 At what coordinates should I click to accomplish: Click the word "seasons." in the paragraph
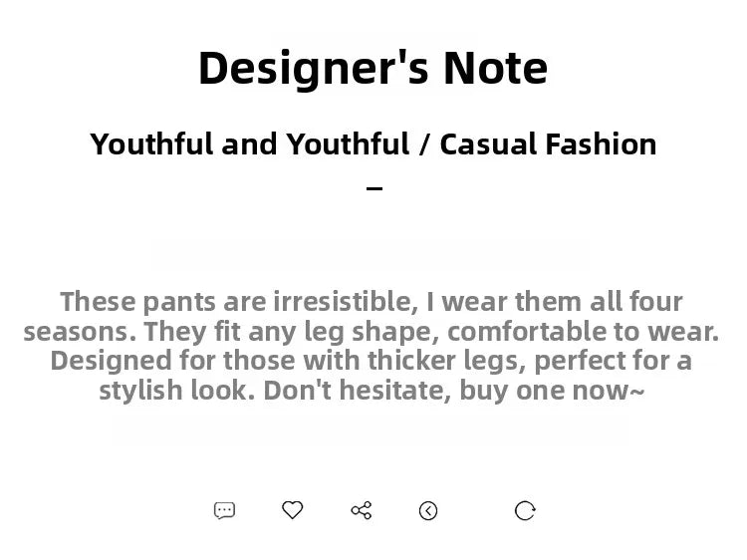80,332
